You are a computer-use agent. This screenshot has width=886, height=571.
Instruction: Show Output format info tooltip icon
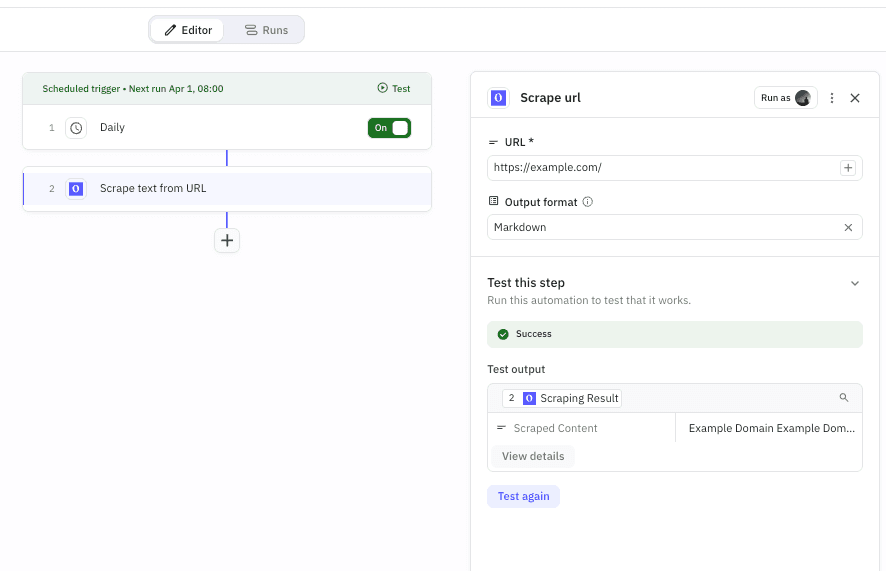[588, 202]
